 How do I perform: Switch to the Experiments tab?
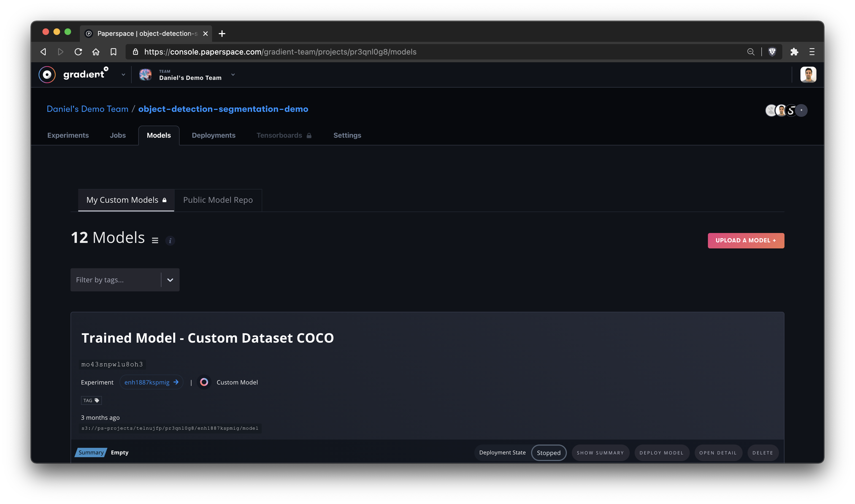tap(68, 135)
